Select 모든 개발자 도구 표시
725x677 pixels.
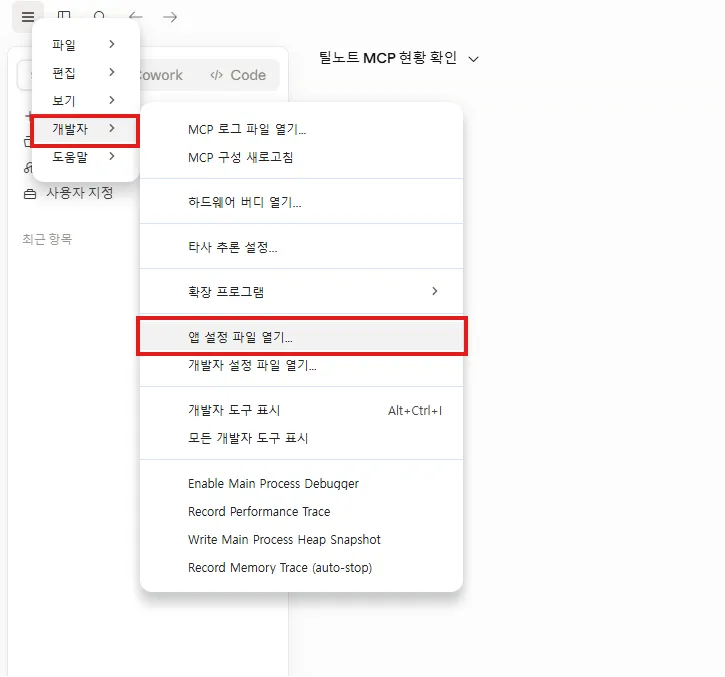[301, 438]
